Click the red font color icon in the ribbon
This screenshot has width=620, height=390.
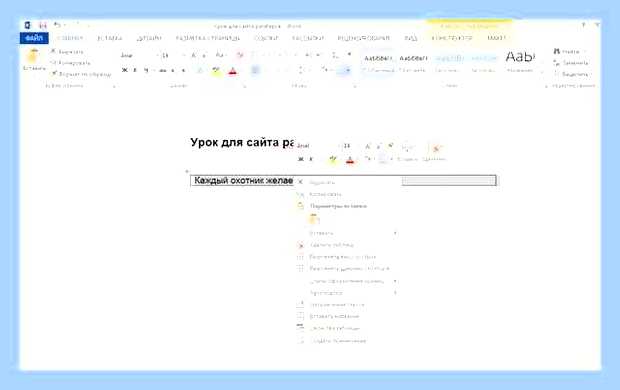pyautogui.click(x=232, y=71)
